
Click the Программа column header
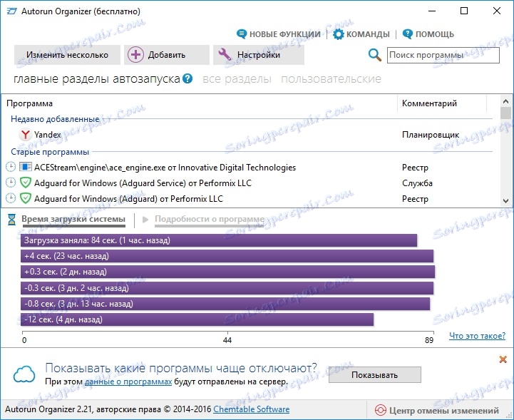click(x=200, y=103)
